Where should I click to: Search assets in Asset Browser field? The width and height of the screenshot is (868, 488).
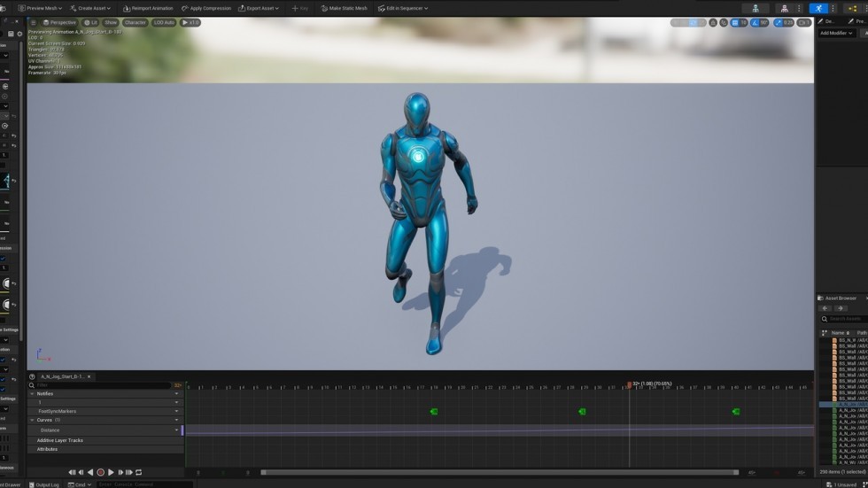click(843, 319)
